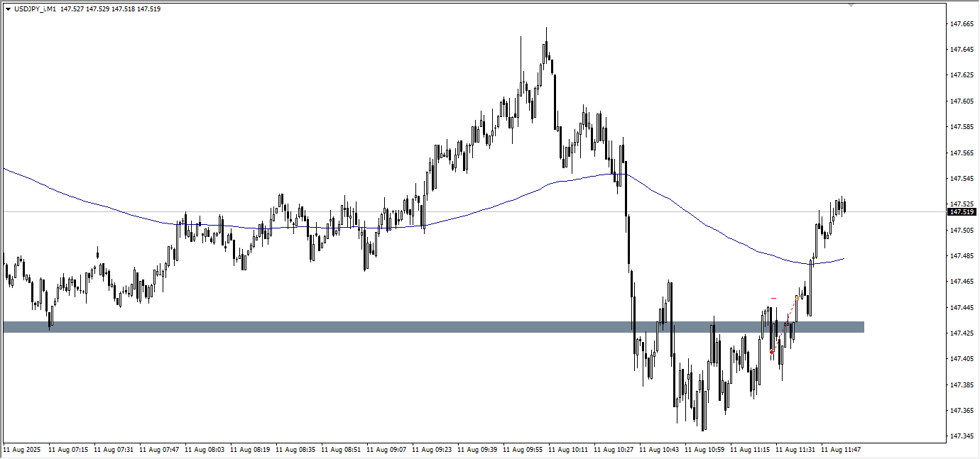Click the latest candlestick at the right edge
980x459 pixels.
844,206
